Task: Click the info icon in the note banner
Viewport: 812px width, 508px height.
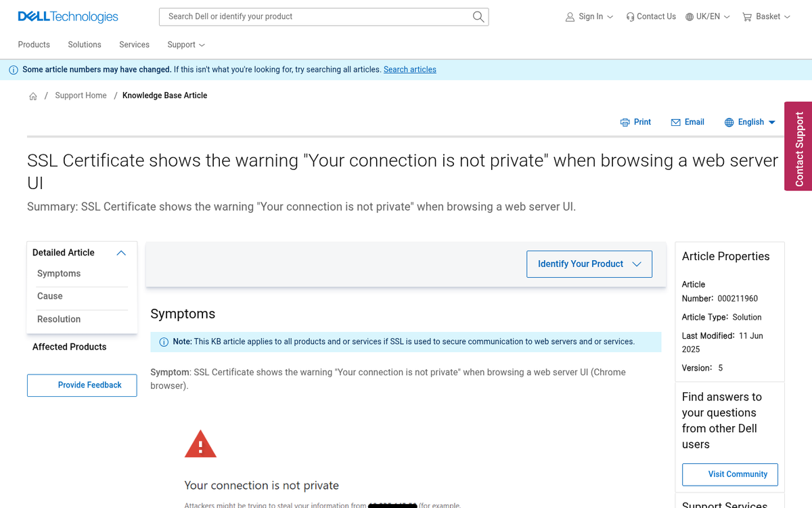Action: click(164, 341)
